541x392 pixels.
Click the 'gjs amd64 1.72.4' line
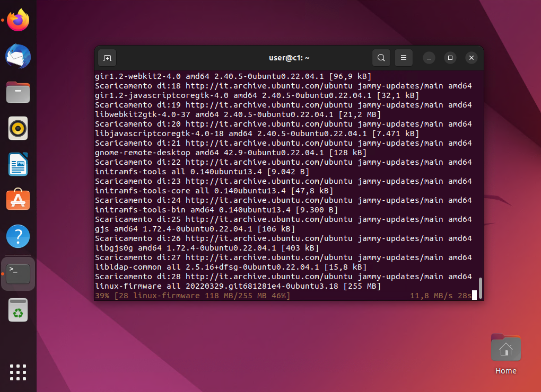195,229
